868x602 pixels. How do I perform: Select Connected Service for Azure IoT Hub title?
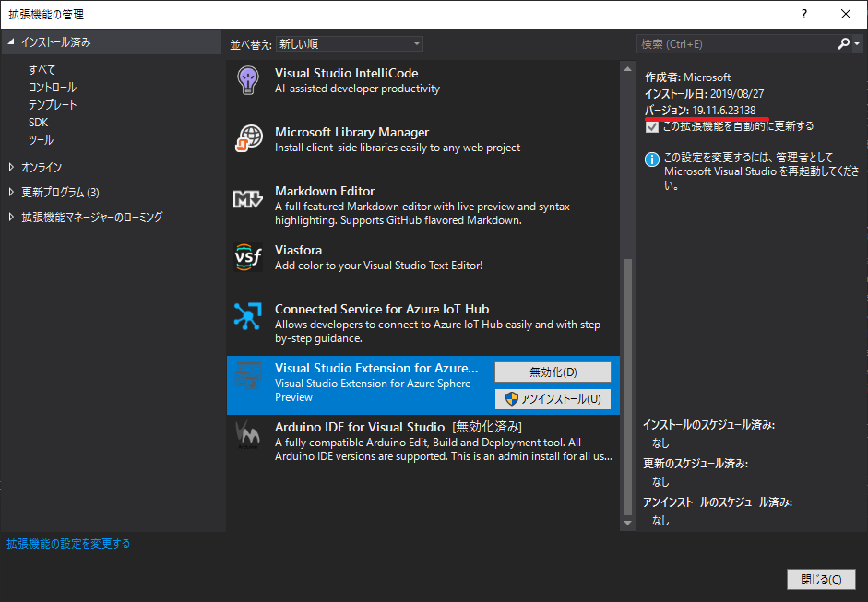coord(381,309)
